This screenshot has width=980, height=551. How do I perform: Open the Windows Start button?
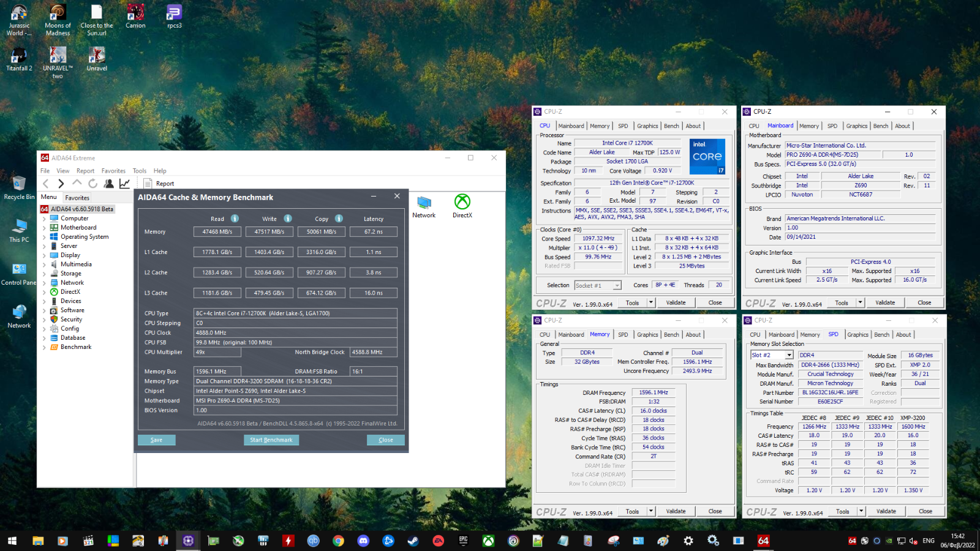click(12, 541)
